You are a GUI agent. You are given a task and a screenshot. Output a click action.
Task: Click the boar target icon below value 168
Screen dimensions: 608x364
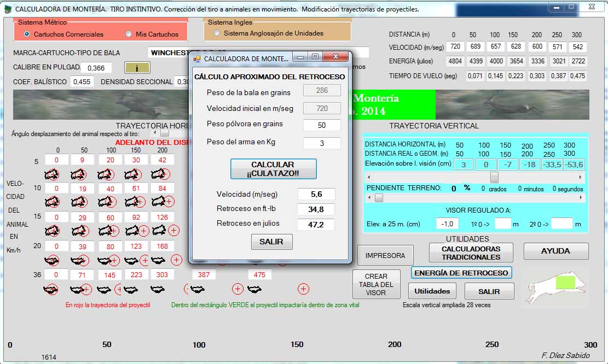[161, 260]
